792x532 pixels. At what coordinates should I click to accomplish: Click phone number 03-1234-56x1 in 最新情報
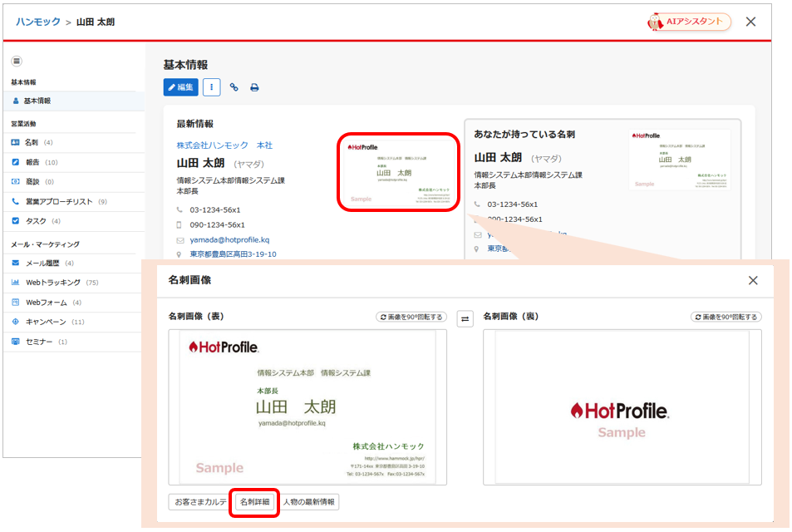coord(215,209)
